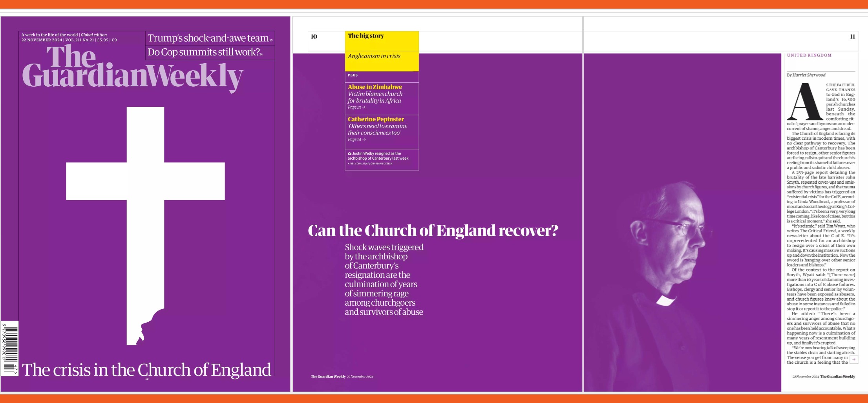Image resolution: width=868 pixels, height=403 pixels.
Task: Click the small '10' beneath the cover headline
Action: point(147,379)
